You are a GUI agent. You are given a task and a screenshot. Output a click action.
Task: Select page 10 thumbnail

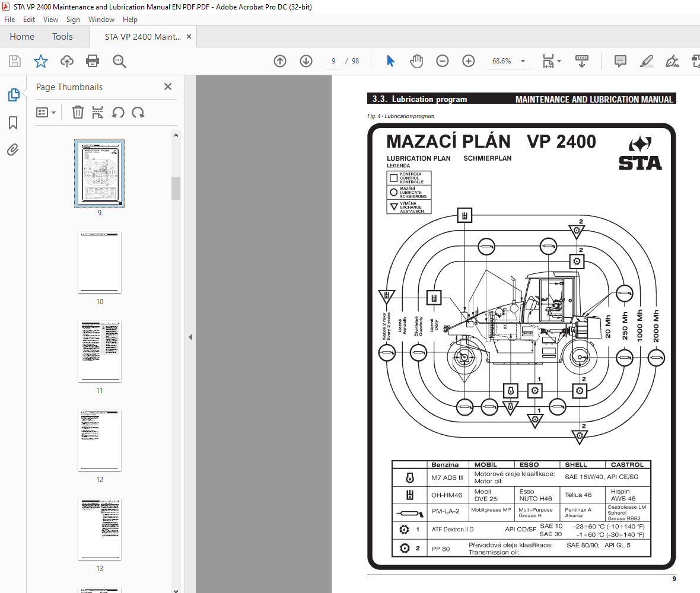100,263
